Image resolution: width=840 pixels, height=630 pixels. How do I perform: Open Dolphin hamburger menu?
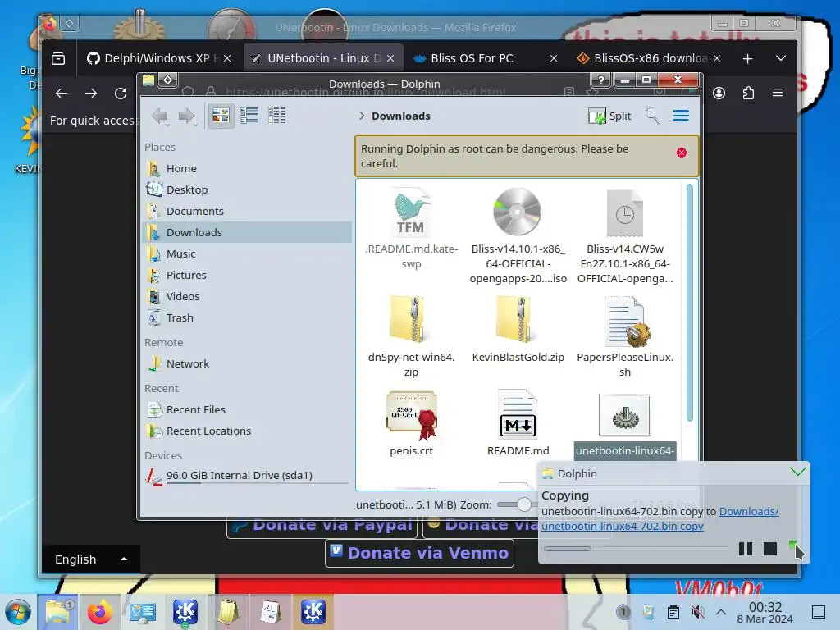tap(681, 116)
